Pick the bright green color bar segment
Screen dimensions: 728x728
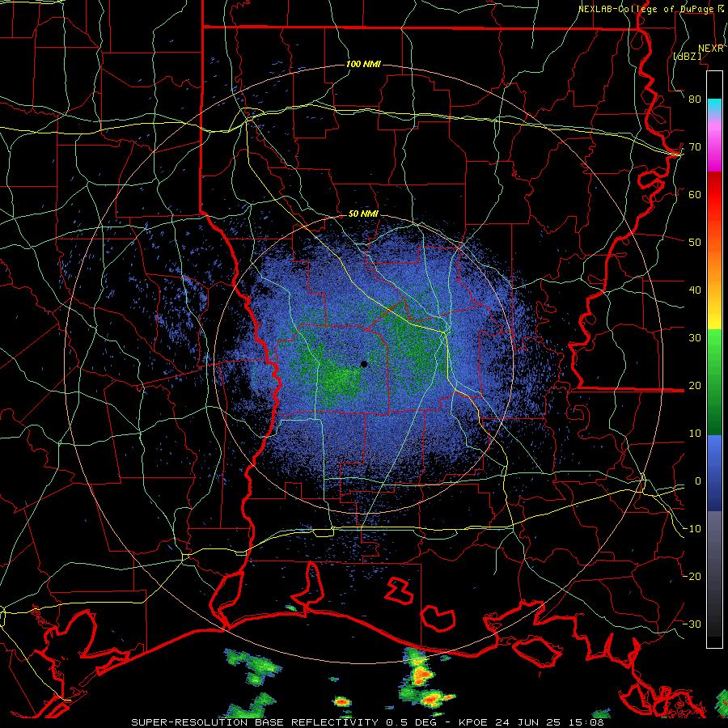point(714,346)
